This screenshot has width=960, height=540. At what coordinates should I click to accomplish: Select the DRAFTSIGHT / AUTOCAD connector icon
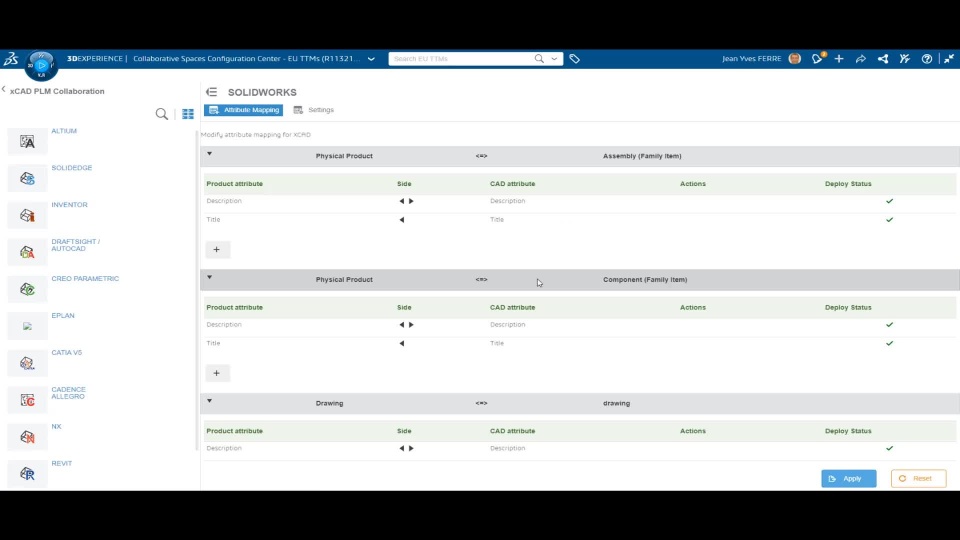[x=27, y=252]
